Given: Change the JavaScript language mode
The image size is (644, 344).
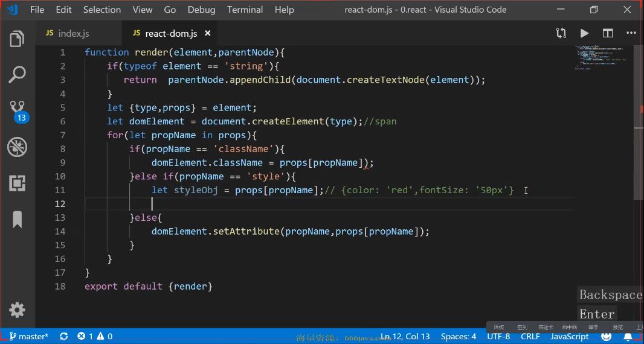Looking at the screenshot, I should pos(570,336).
